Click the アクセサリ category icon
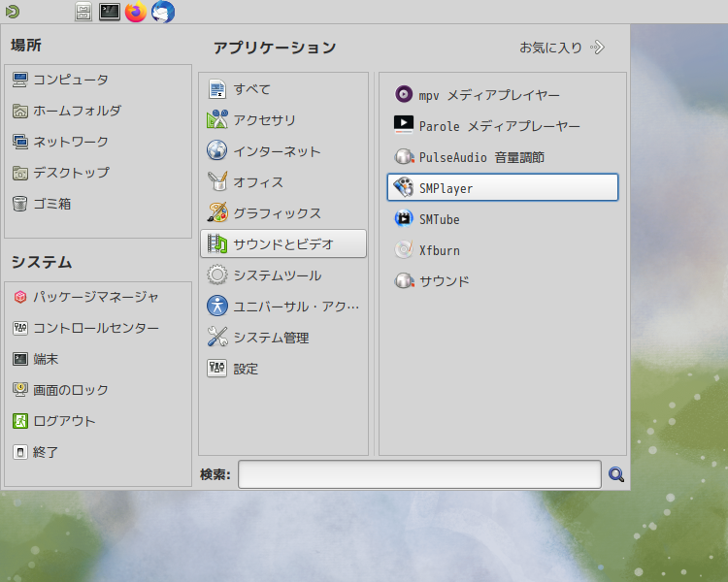Image resolution: width=728 pixels, height=582 pixels. point(216,119)
